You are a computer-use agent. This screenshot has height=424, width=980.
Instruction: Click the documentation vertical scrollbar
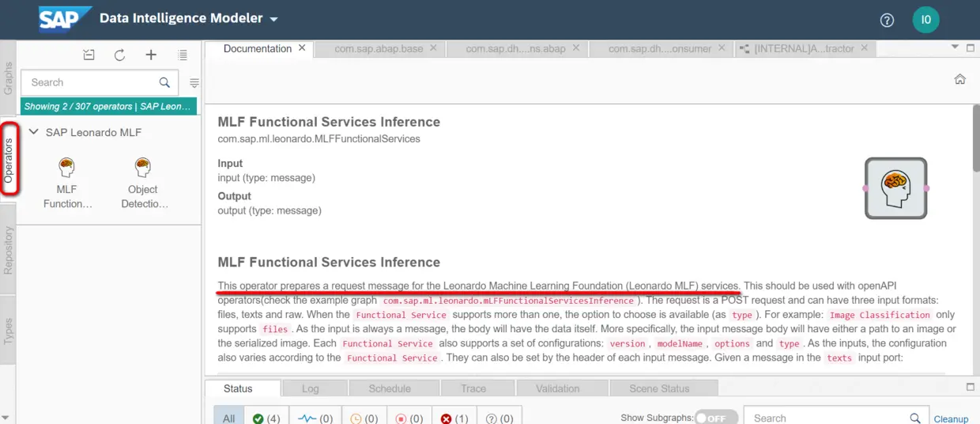[x=976, y=138]
